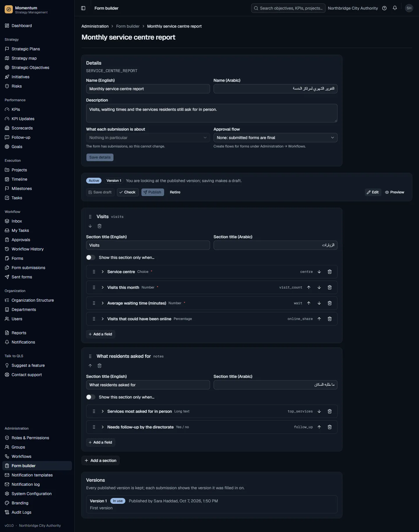Toggle Show this section only when for Visits

[x=91, y=257]
